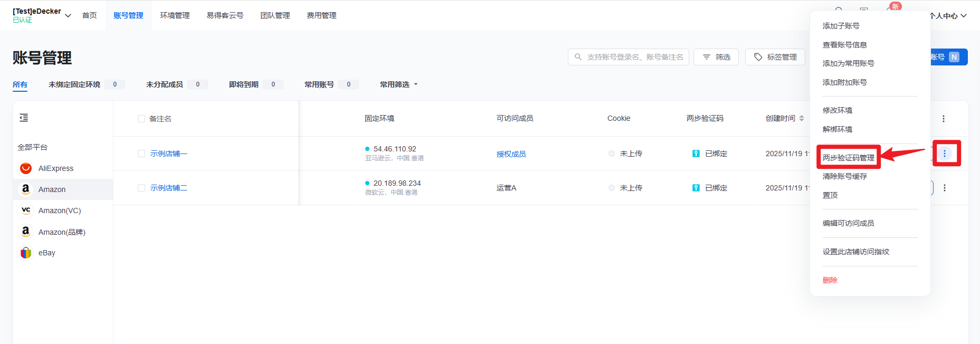Sort by 创建时间 column arrows

[802, 118]
